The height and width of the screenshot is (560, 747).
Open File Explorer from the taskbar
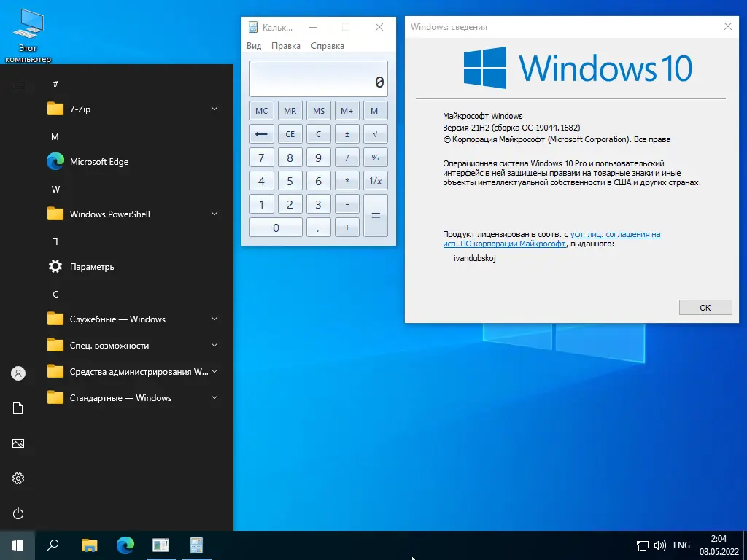[89, 545]
